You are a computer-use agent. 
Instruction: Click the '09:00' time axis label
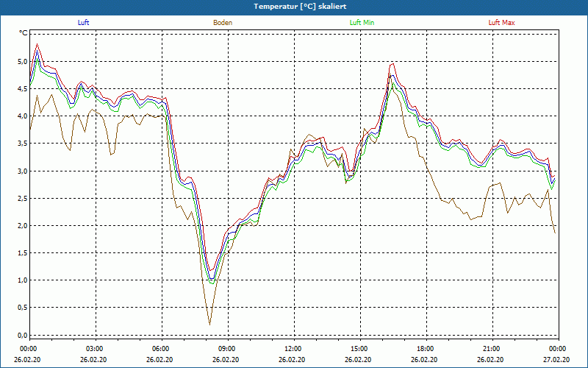pos(227,349)
